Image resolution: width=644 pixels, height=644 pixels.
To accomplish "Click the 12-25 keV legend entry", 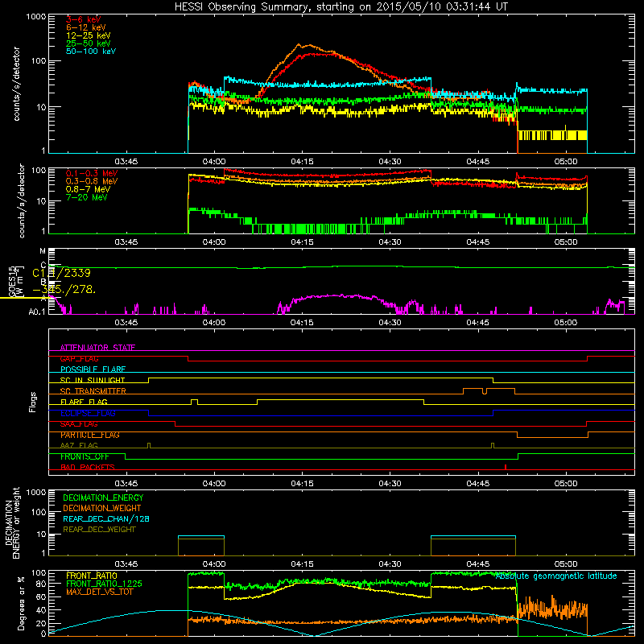I will pyautogui.click(x=89, y=35).
